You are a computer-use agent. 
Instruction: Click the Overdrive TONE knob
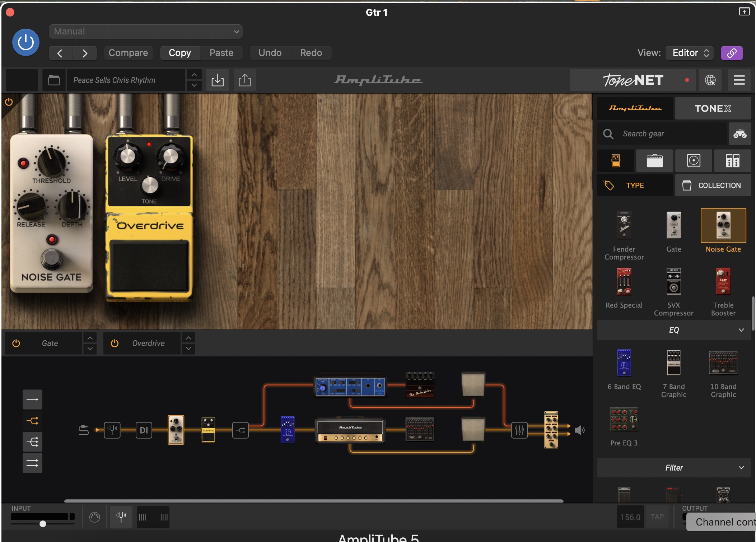(x=150, y=185)
